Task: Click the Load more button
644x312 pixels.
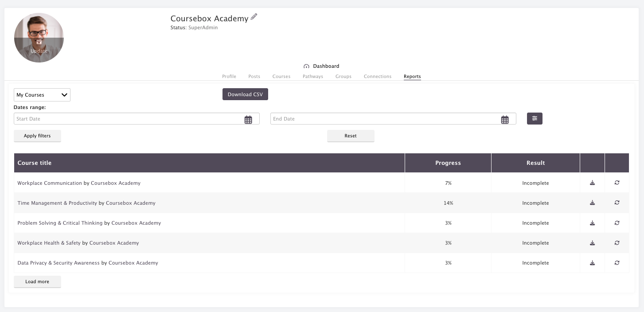Action: [x=37, y=281]
